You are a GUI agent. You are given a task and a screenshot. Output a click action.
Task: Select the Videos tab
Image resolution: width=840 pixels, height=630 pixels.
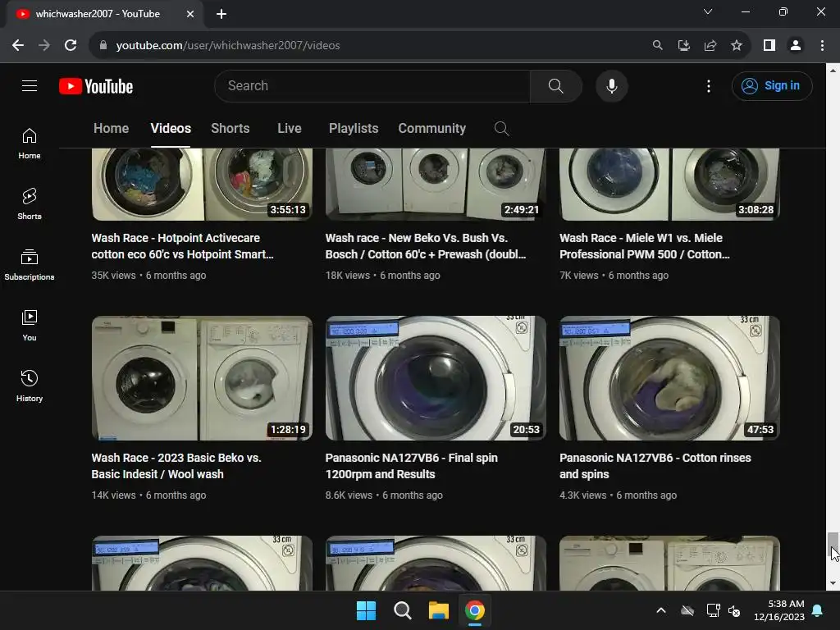click(x=171, y=129)
